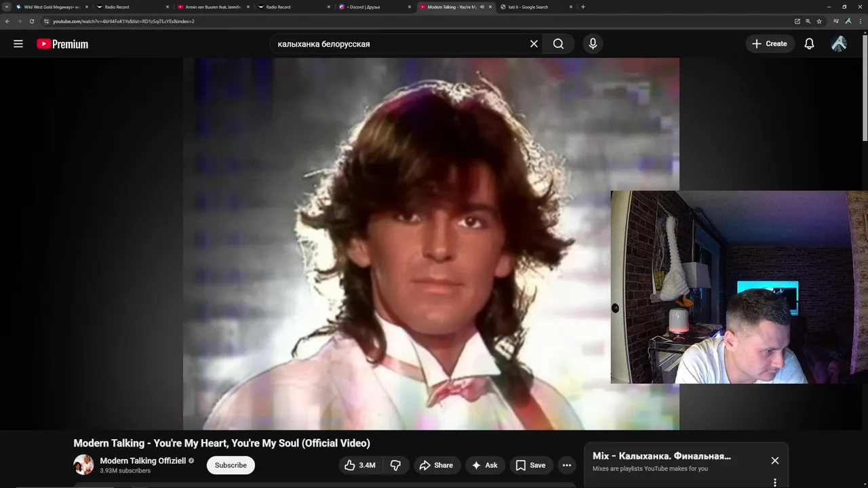Close the kati li Google Search tab
The width and height of the screenshot is (868, 488).
click(x=571, y=7)
